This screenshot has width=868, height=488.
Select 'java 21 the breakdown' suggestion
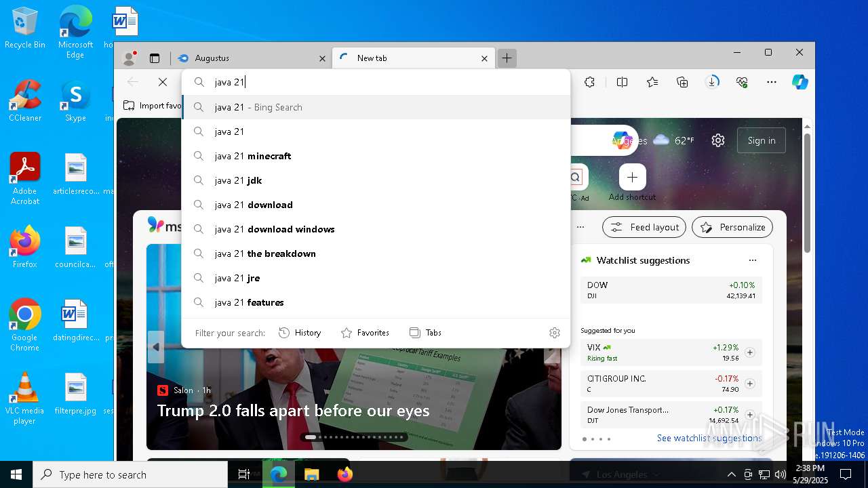click(376, 253)
